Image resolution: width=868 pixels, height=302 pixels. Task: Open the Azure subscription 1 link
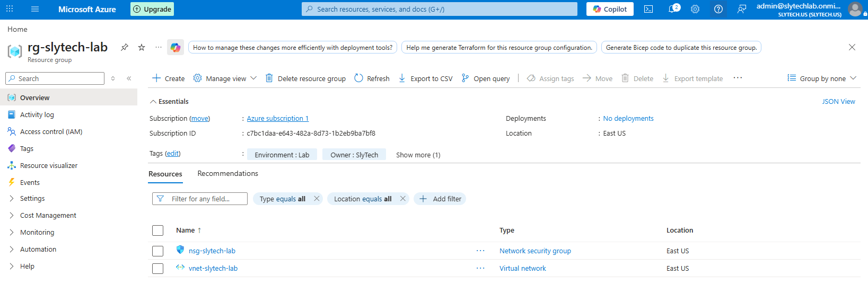click(x=277, y=118)
